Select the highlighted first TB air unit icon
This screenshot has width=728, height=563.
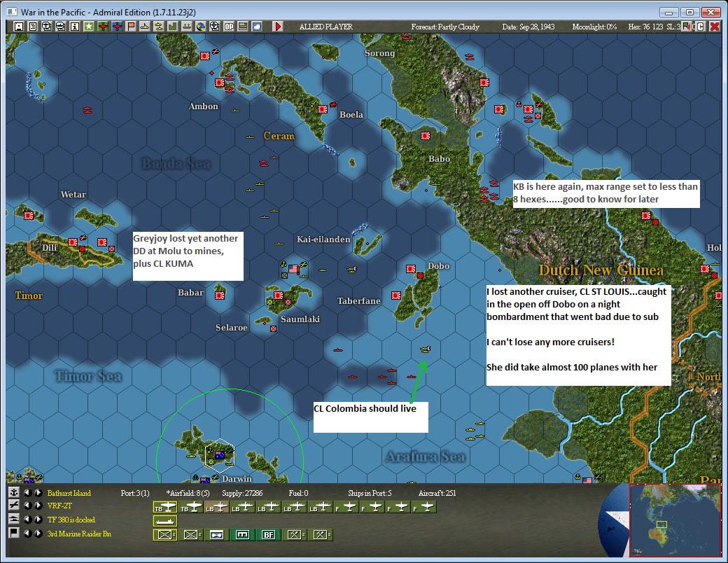coord(165,508)
